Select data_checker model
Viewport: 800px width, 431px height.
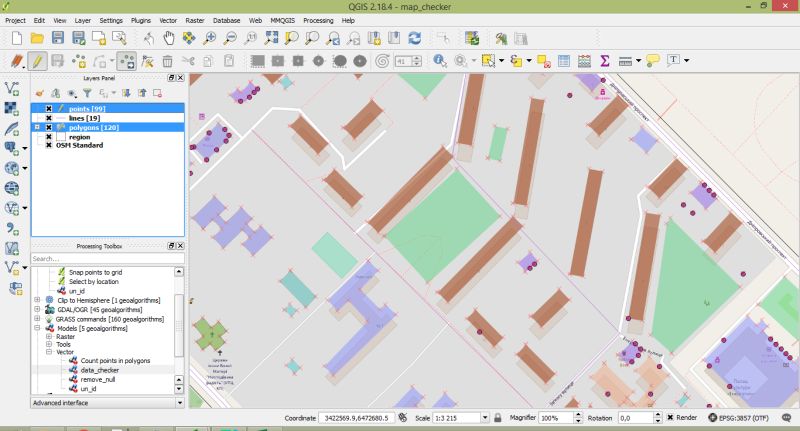99,370
